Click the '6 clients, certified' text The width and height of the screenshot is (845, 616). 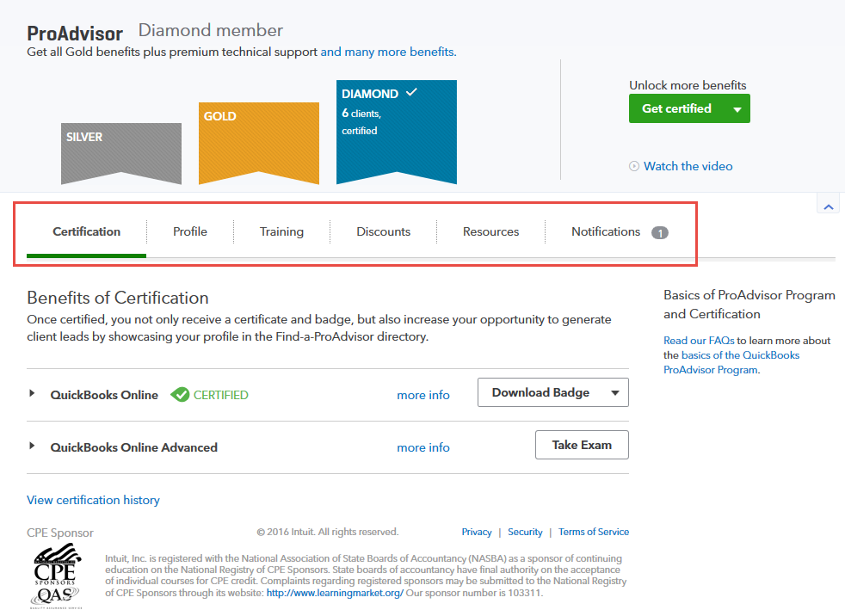click(x=361, y=122)
